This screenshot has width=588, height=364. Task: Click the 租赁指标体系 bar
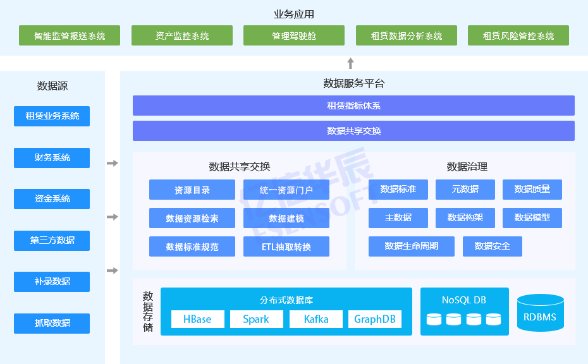353,106
